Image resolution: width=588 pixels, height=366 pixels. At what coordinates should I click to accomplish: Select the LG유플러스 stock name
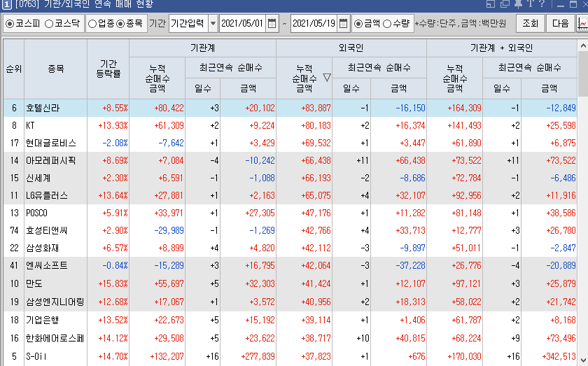pos(46,195)
